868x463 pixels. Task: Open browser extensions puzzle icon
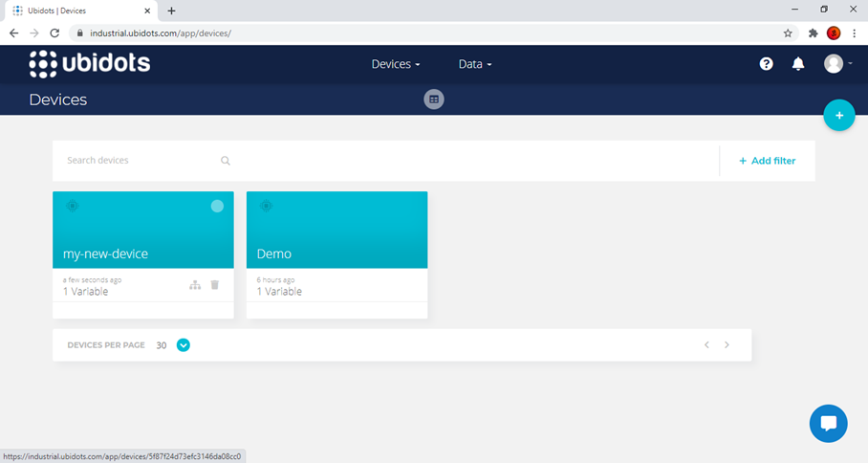(x=813, y=33)
